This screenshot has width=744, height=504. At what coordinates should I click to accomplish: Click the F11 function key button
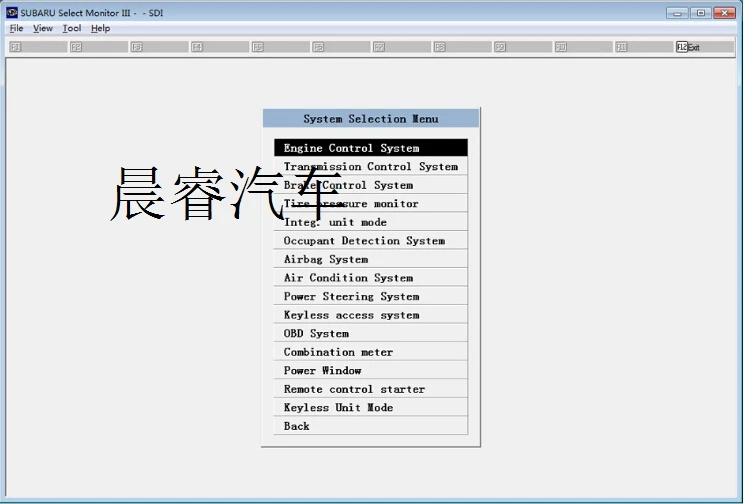tap(644, 47)
